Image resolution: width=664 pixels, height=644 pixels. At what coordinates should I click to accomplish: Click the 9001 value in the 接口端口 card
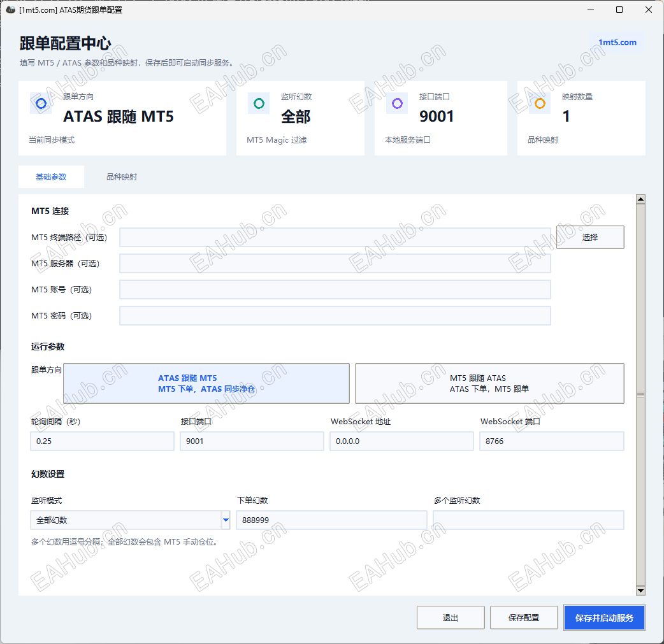pos(437,117)
